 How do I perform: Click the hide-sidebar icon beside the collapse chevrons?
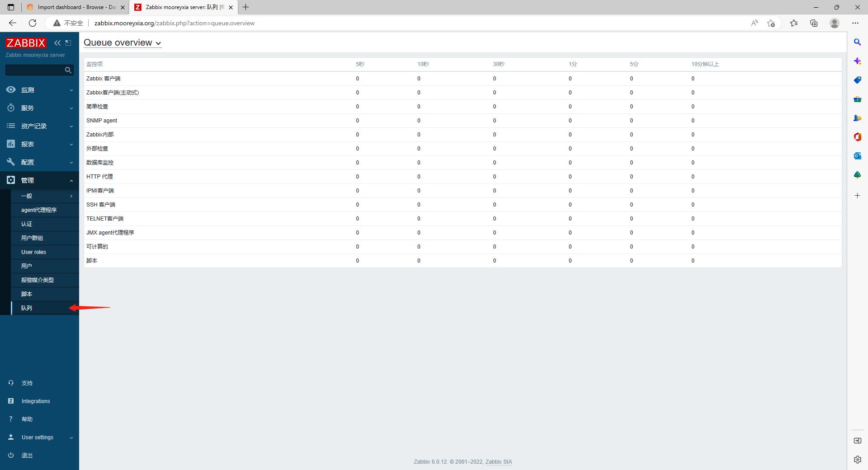(68, 42)
